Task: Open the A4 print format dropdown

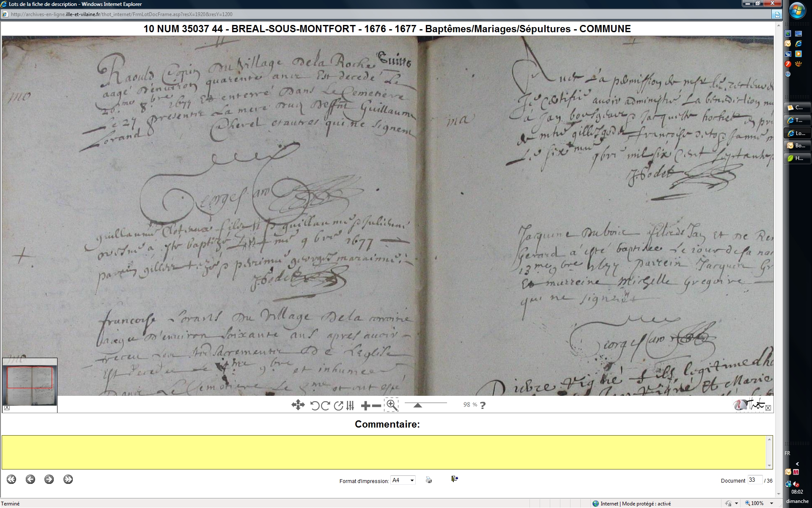Action: [403, 480]
